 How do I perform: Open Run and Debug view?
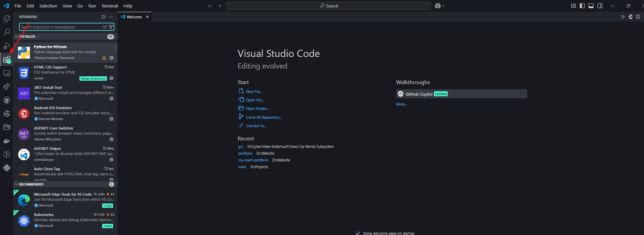point(6,46)
